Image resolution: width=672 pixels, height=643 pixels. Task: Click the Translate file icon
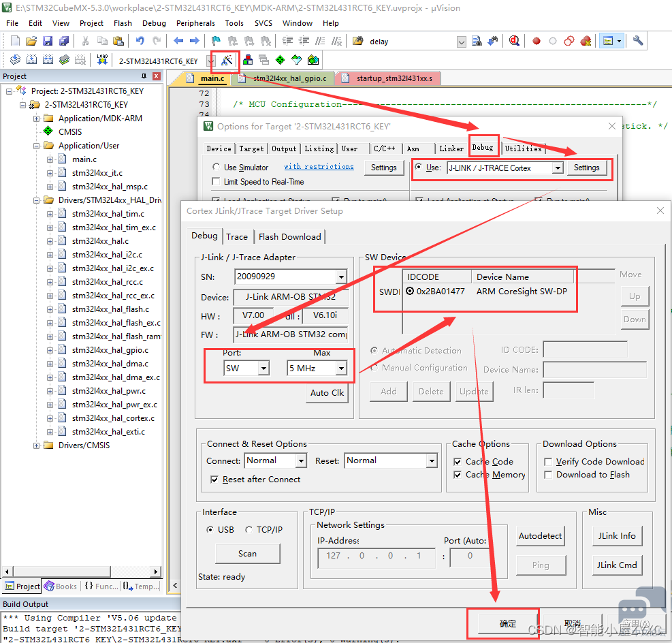15,59
